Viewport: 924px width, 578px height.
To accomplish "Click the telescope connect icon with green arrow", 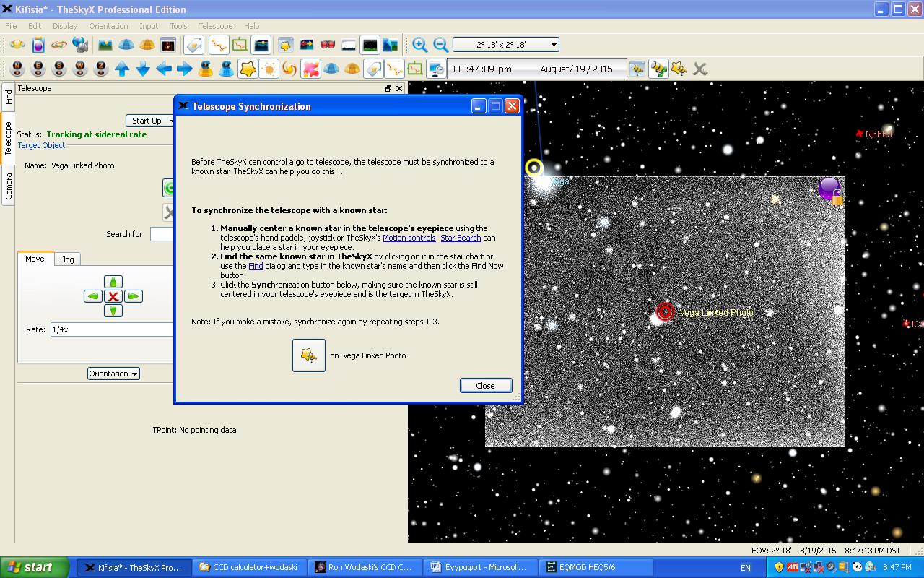I will click(x=658, y=69).
